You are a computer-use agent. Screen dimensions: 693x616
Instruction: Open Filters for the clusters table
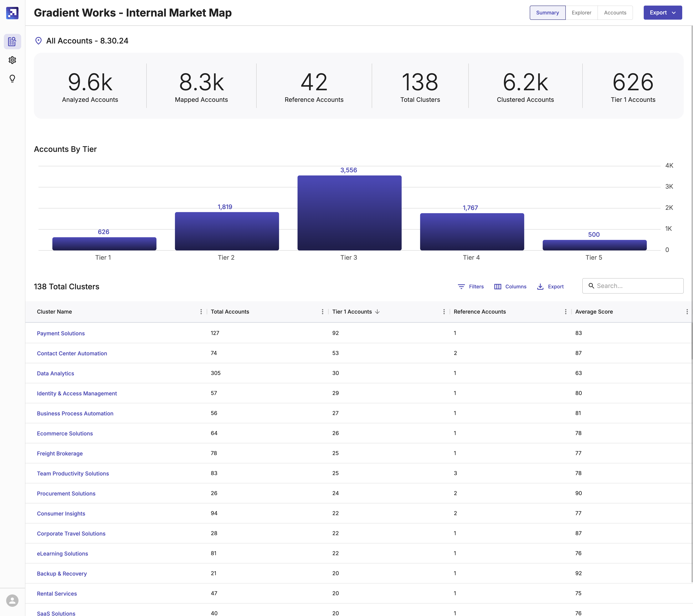pos(471,286)
